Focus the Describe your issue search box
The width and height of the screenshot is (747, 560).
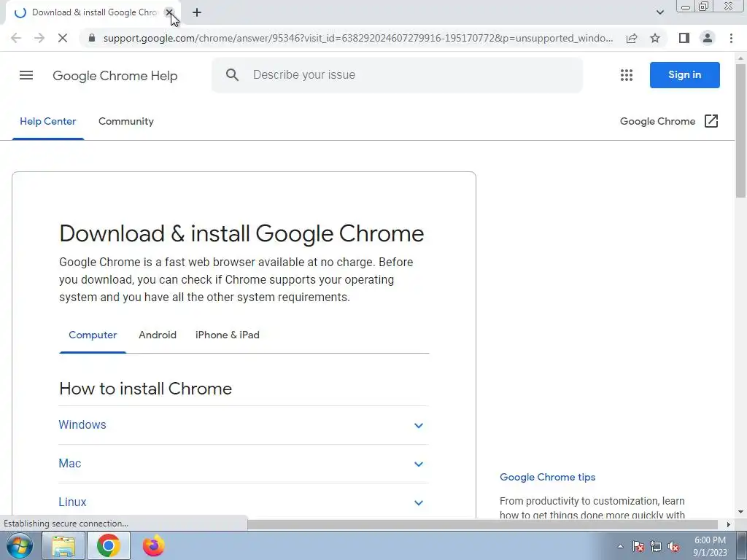click(x=398, y=75)
